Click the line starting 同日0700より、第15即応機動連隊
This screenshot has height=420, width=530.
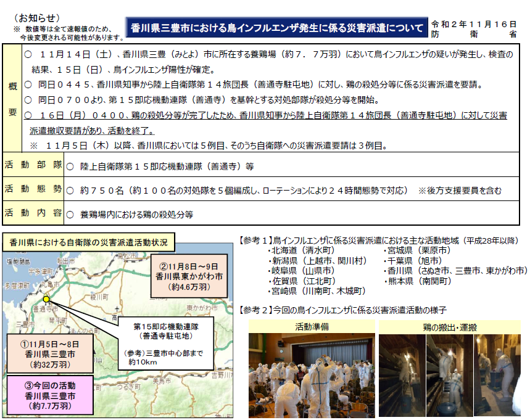pos(202,100)
